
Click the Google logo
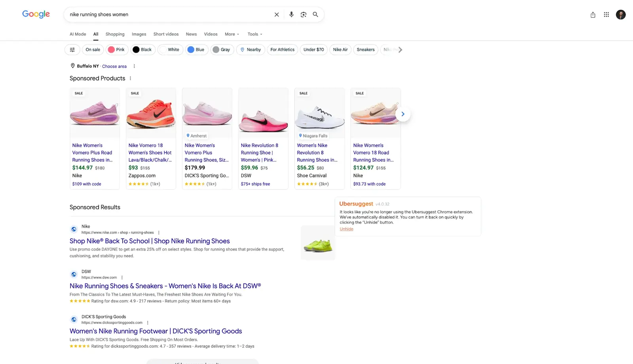tap(36, 14)
